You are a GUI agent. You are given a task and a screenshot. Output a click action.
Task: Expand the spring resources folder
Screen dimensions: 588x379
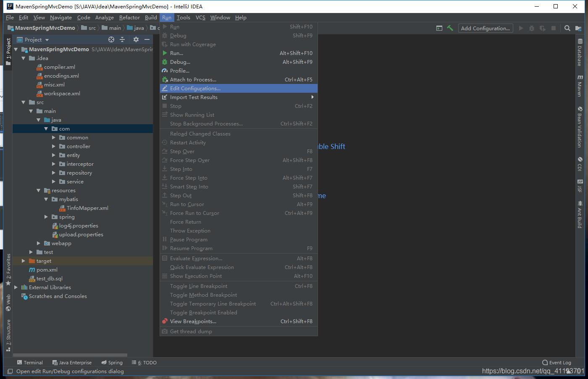pyautogui.click(x=46, y=217)
